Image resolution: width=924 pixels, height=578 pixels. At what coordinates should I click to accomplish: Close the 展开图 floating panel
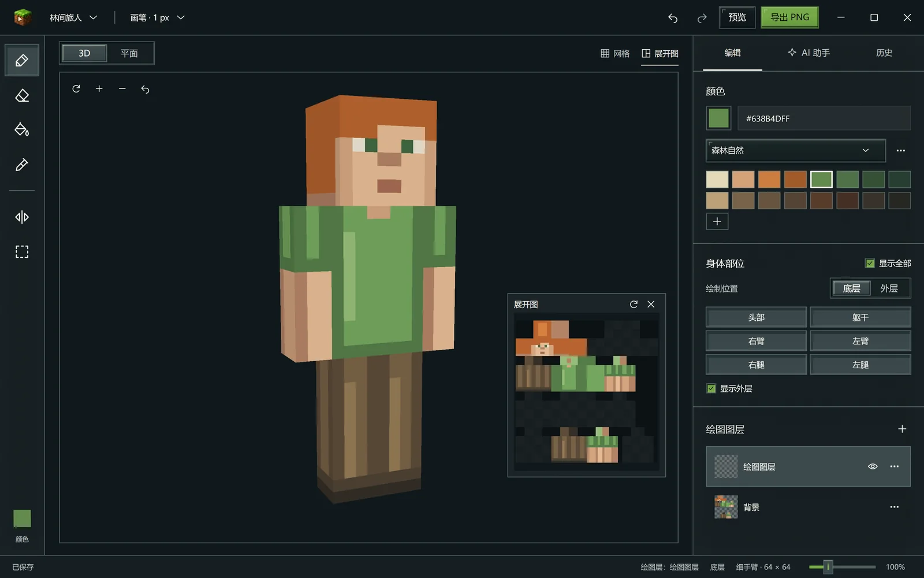(x=651, y=304)
